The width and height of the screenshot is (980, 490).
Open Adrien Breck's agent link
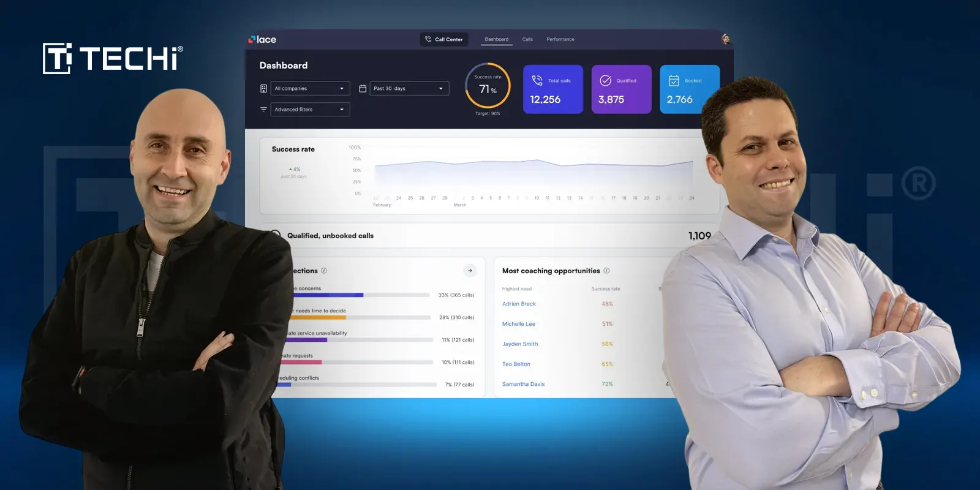519,304
